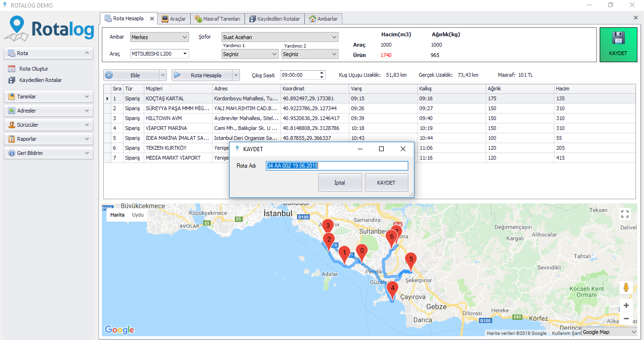Expand the Adresler section chevron
The width and height of the screenshot is (644, 340).
tap(87, 111)
